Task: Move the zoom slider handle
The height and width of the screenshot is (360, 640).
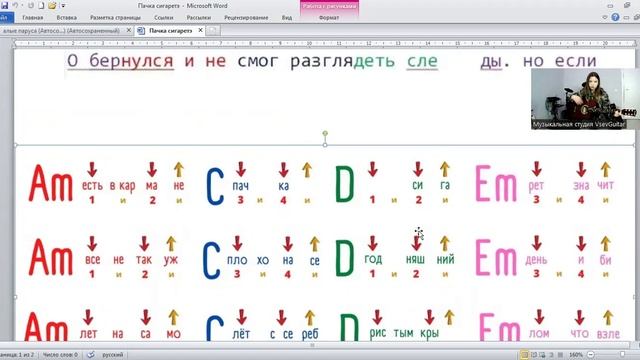Action: (x=622, y=355)
